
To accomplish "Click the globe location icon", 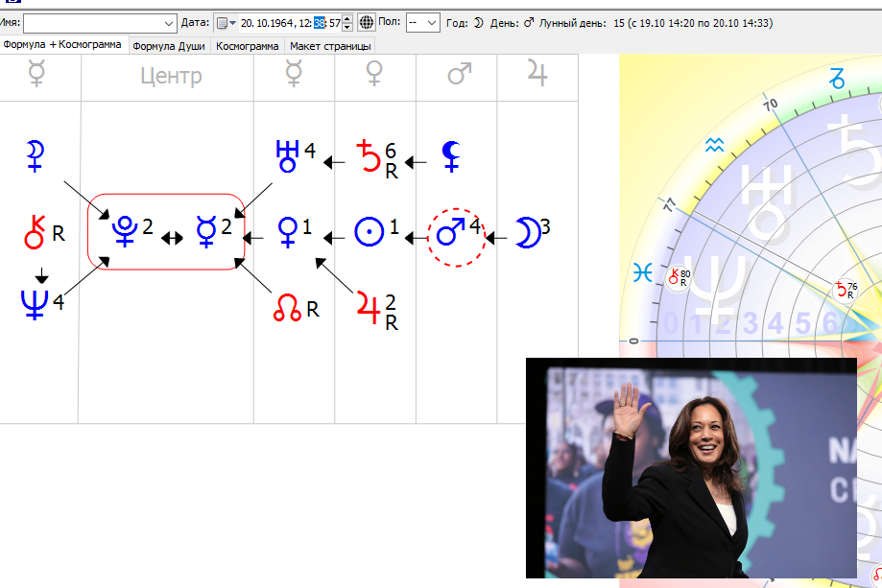I will pos(367,22).
